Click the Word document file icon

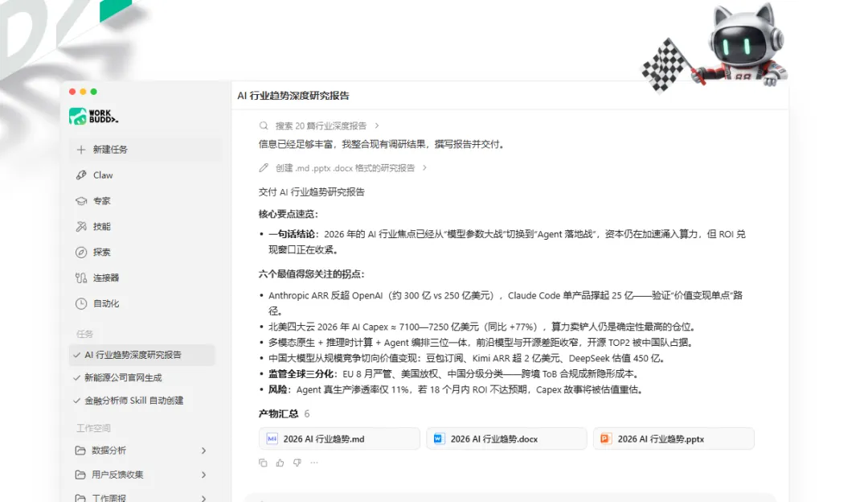point(439,438)
